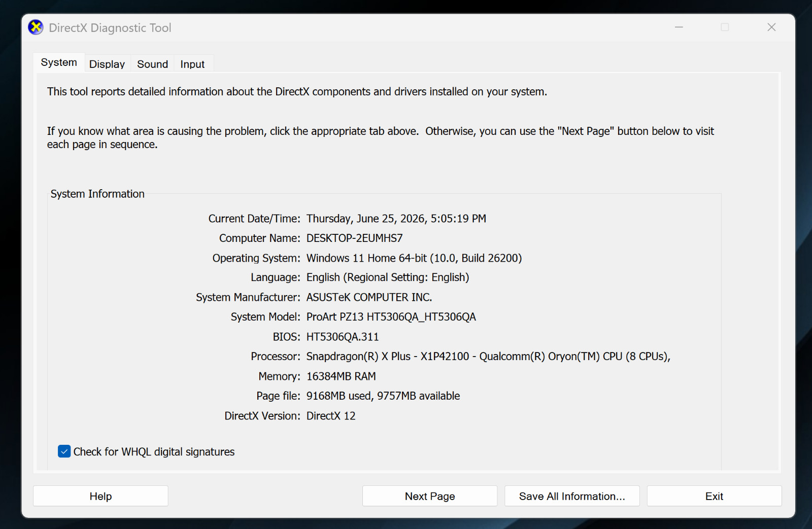Click the DirectX Diagnostic Tool window title text
Image resolution: width=812 pixels, height=529 pixels.
pyautogui.click(x=110, y=28)
